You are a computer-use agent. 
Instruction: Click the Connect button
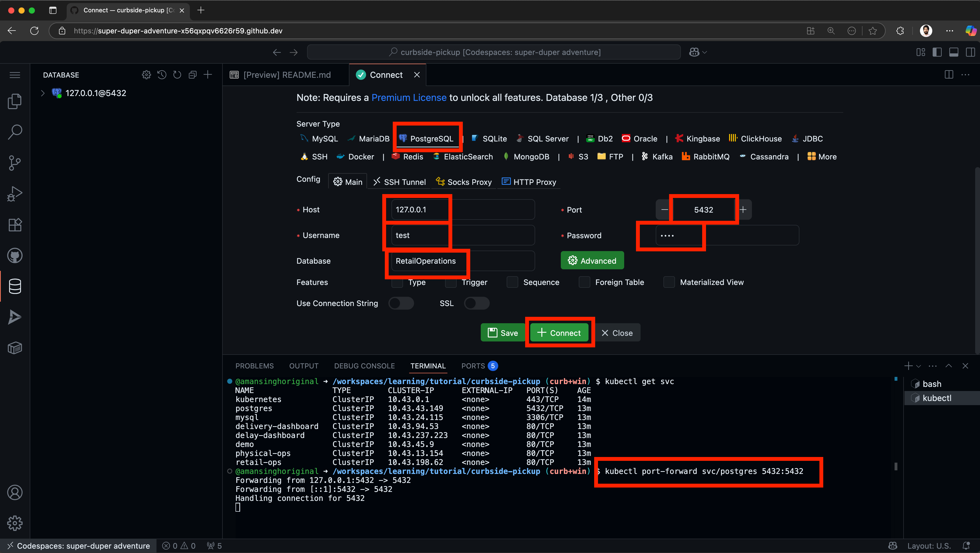[559, 332]
